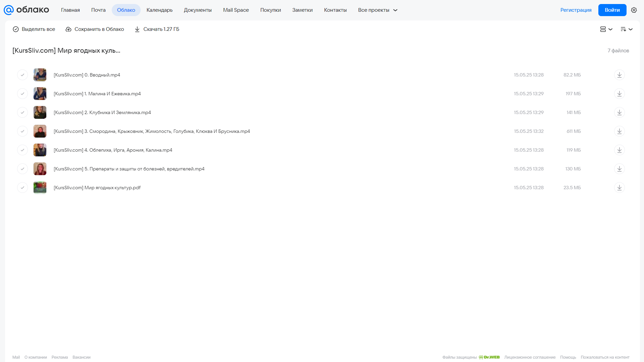Switch to the Почта tab
This screenshot has height=362, width=644.
(98, 10)
